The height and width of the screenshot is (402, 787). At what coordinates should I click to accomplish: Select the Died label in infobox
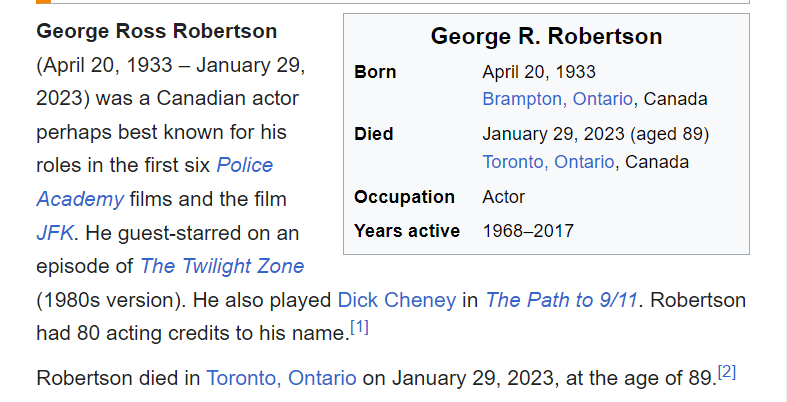374,134
